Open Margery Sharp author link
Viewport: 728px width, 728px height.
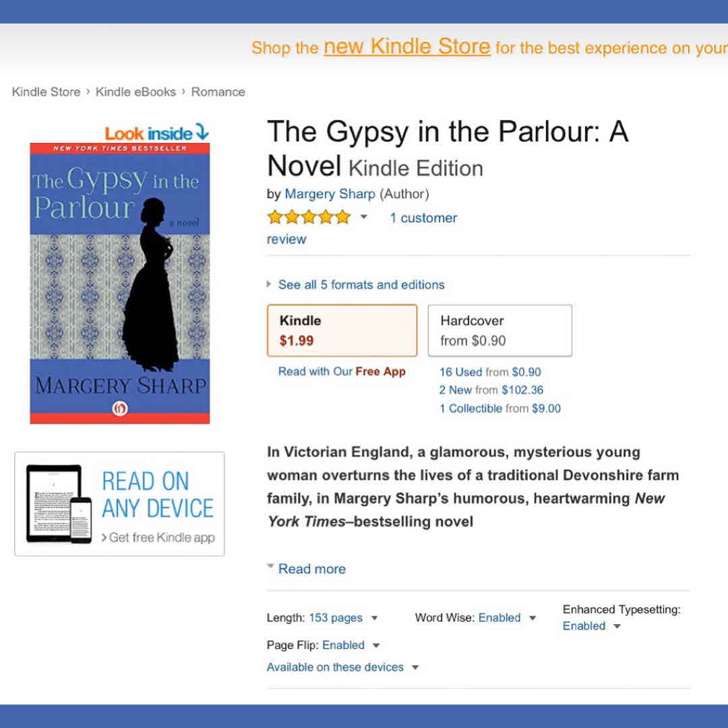(330, 193)
